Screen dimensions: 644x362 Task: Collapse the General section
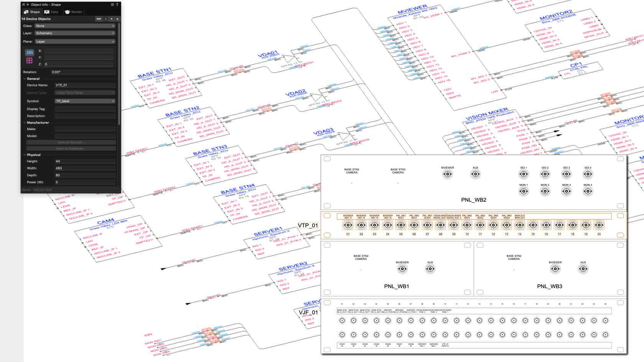coord(25,79)
